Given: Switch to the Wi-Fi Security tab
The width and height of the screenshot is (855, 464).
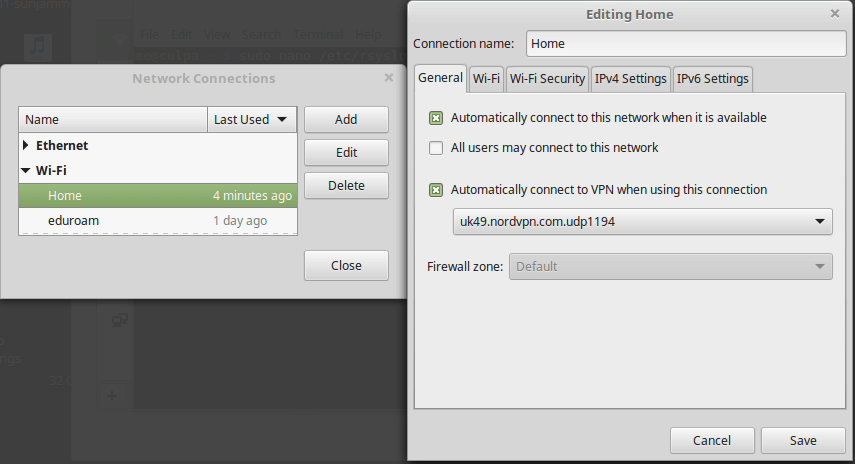Looking at the screenshot, I should (547, 78).
